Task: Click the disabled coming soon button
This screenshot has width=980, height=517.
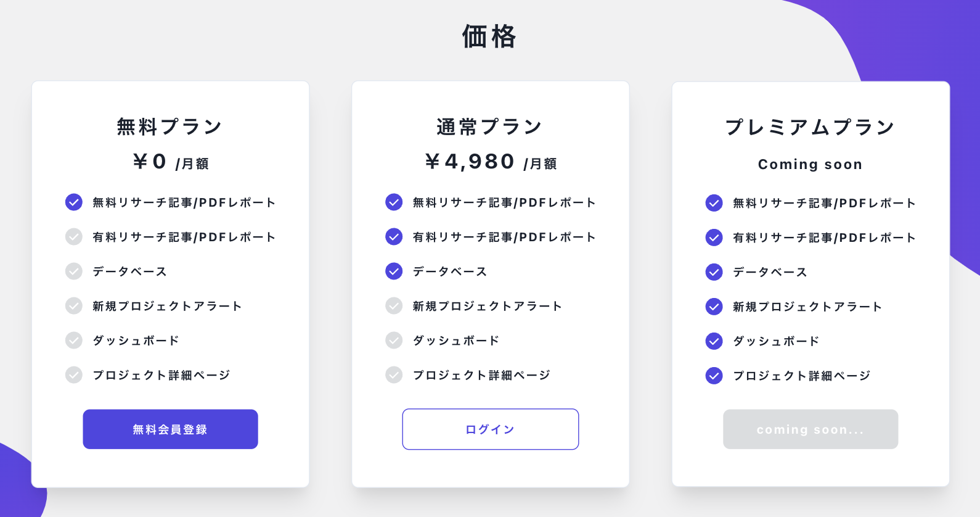Action: (810, 429)
